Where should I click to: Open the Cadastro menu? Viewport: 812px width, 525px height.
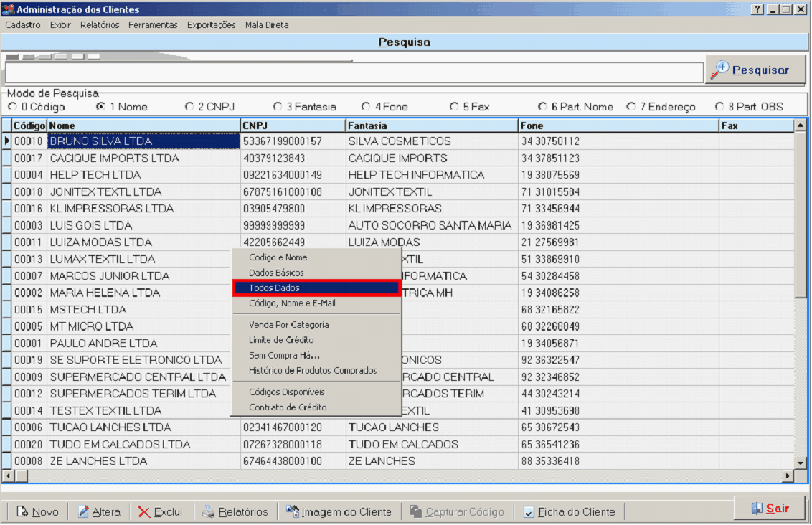pos(23,24)
